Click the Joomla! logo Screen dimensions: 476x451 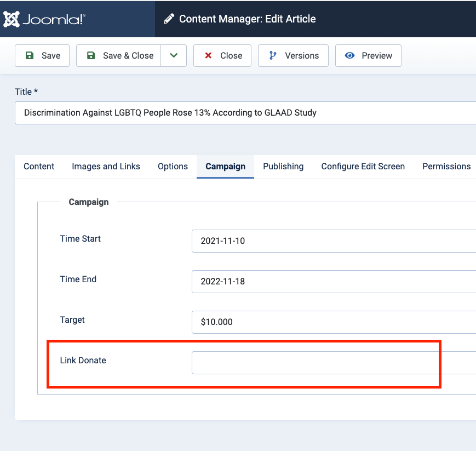pos(44,19)
